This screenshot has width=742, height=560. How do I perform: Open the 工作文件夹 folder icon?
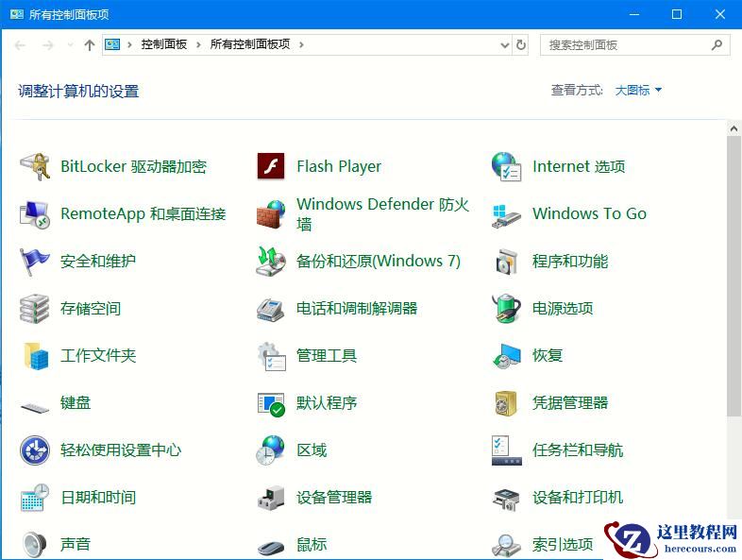[x=36, y=355]
